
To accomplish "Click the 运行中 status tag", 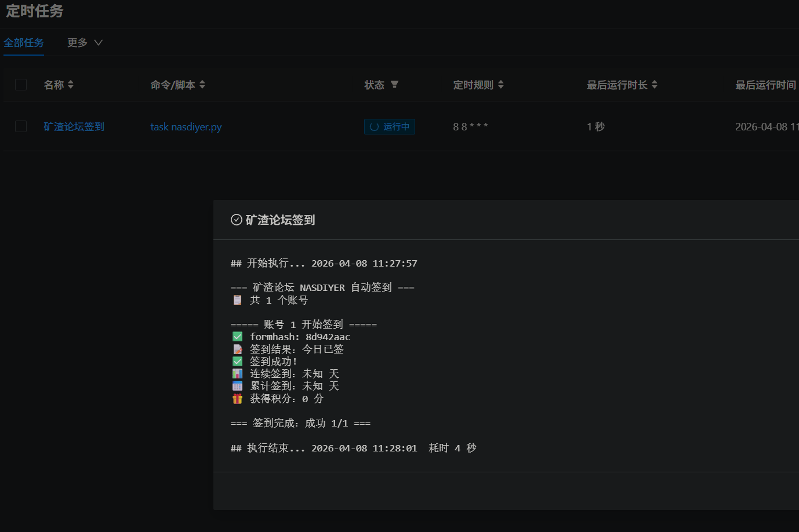I will click(x=390, y=127).
